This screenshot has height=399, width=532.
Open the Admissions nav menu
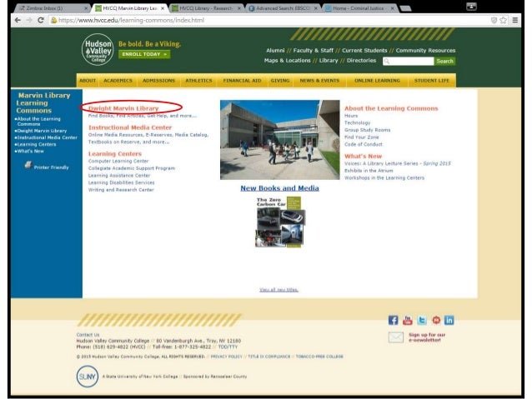tap(158, 81)
